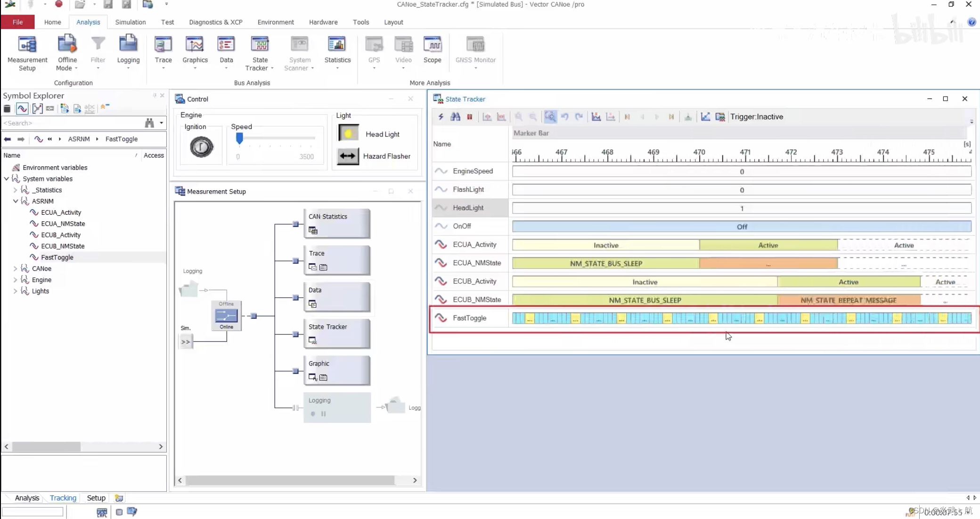
Task: Click binoculars search icon in State Tracker
Action: (455, 117)
